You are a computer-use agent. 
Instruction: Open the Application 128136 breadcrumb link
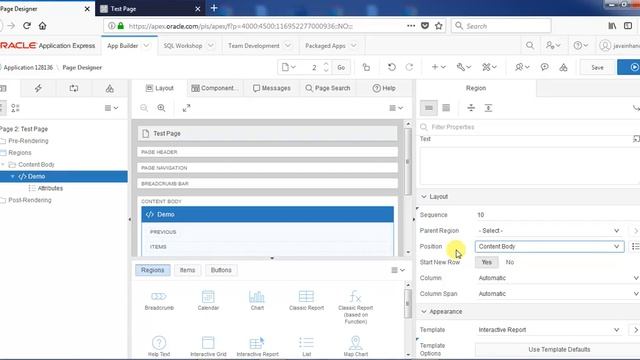[28, 67]
